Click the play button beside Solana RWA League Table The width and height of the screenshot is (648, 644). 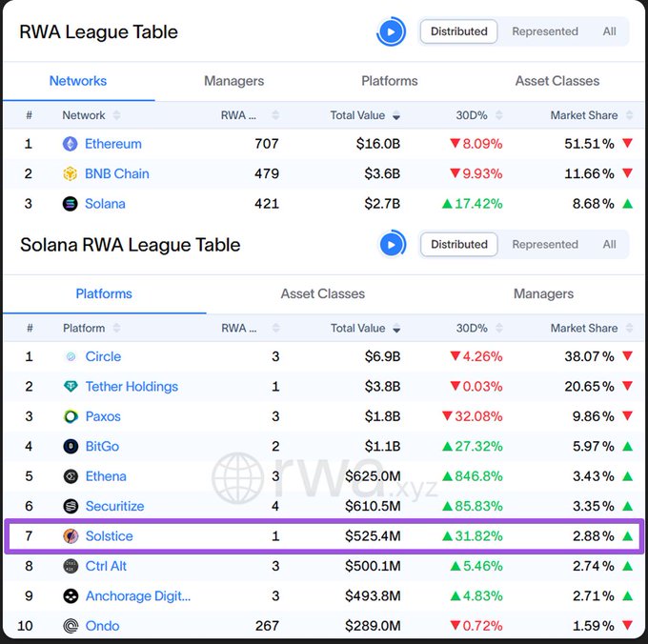tap(393, 244)
